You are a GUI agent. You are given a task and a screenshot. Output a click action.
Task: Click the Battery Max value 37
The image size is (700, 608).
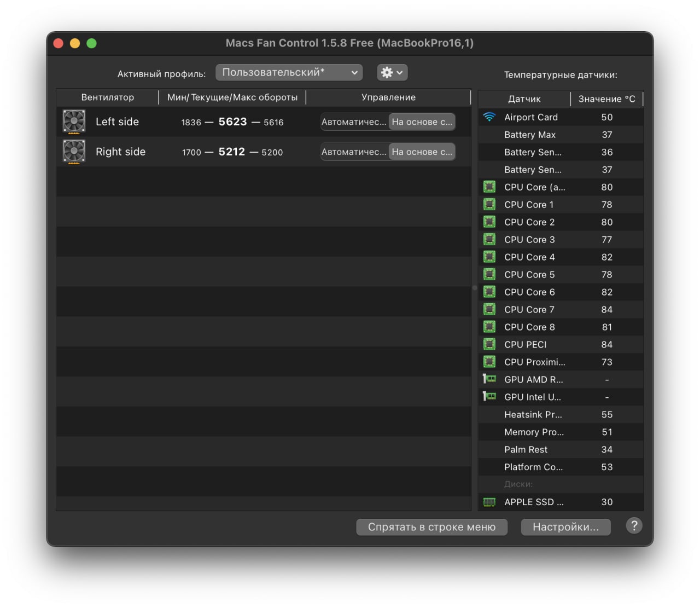(x=607, y=135)
